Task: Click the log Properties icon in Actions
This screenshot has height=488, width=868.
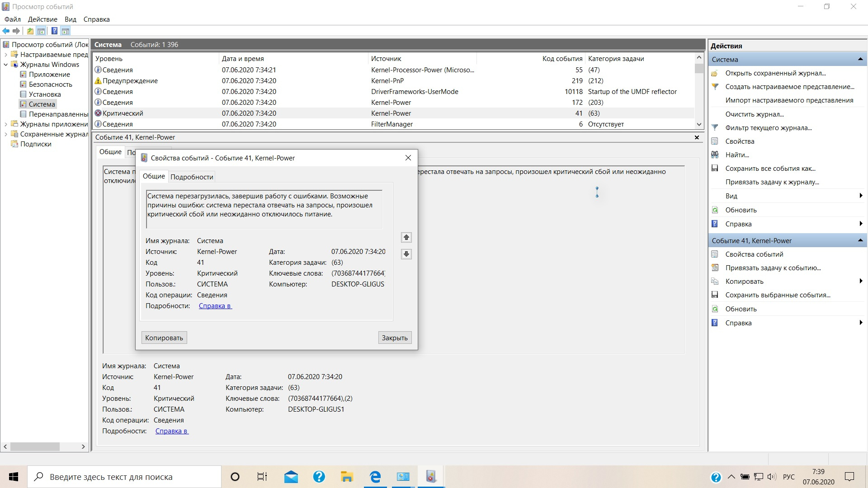Action: click(715, 141)
